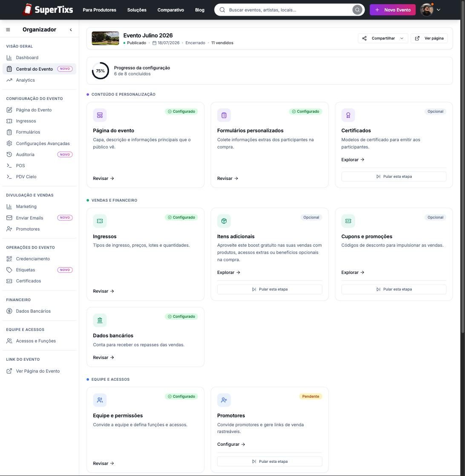Click the Equipe e permissões card users icon
This screenshot has height=476, width=465.
pos(100,400)
